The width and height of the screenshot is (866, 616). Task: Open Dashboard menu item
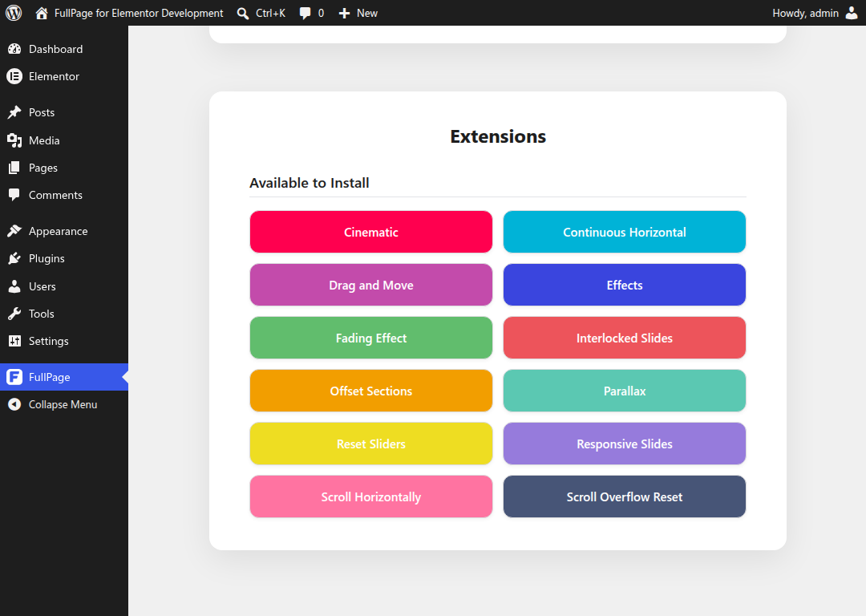(x=64, y=49)
